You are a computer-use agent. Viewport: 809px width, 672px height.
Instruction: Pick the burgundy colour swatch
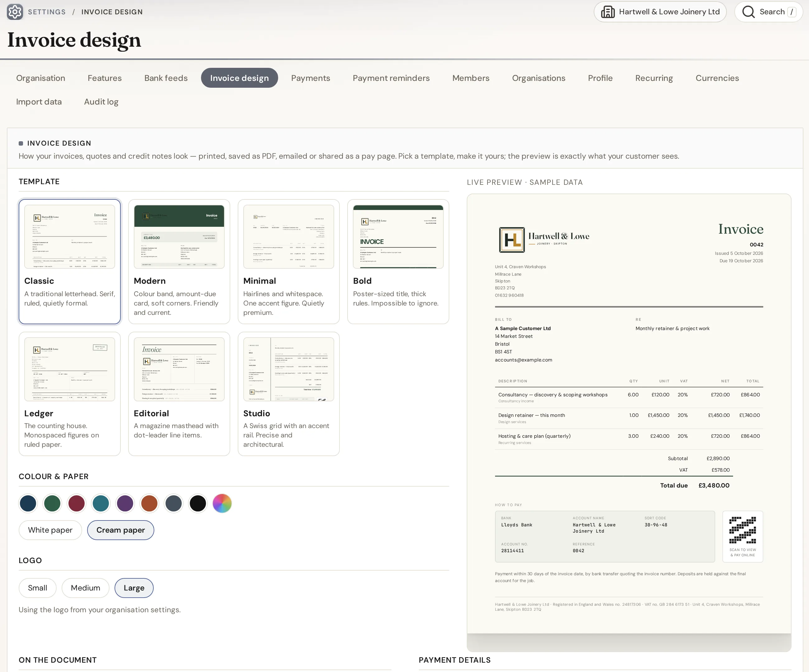[x=77, y=503]
